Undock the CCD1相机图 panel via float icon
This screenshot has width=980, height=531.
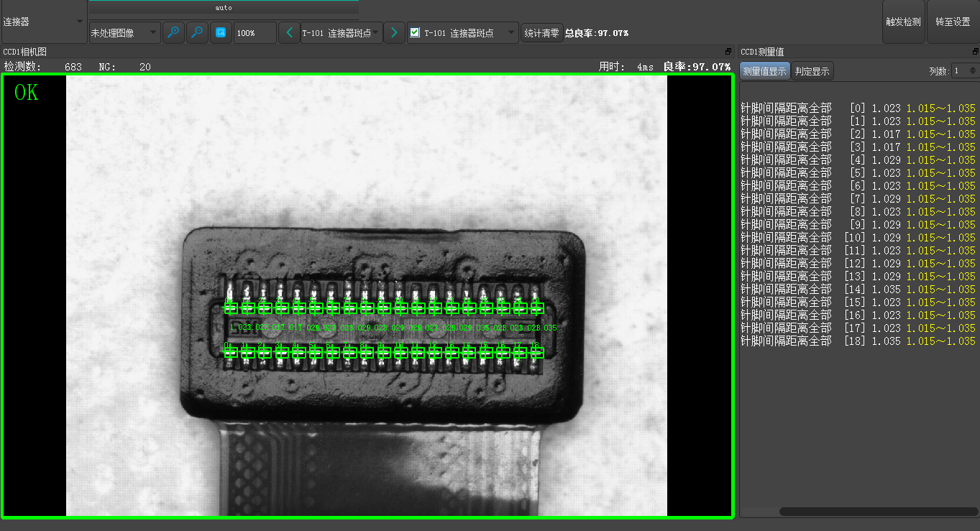click(728, 52)
